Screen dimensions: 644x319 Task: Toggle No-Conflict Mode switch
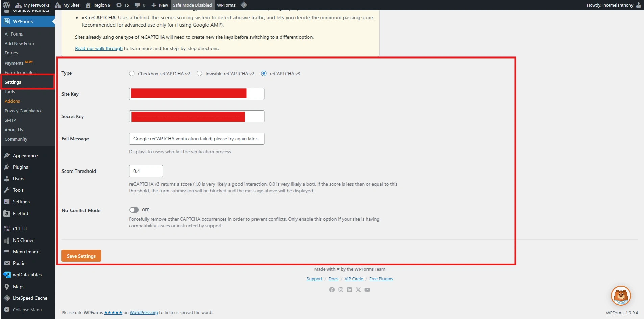(x=134, y=210)
